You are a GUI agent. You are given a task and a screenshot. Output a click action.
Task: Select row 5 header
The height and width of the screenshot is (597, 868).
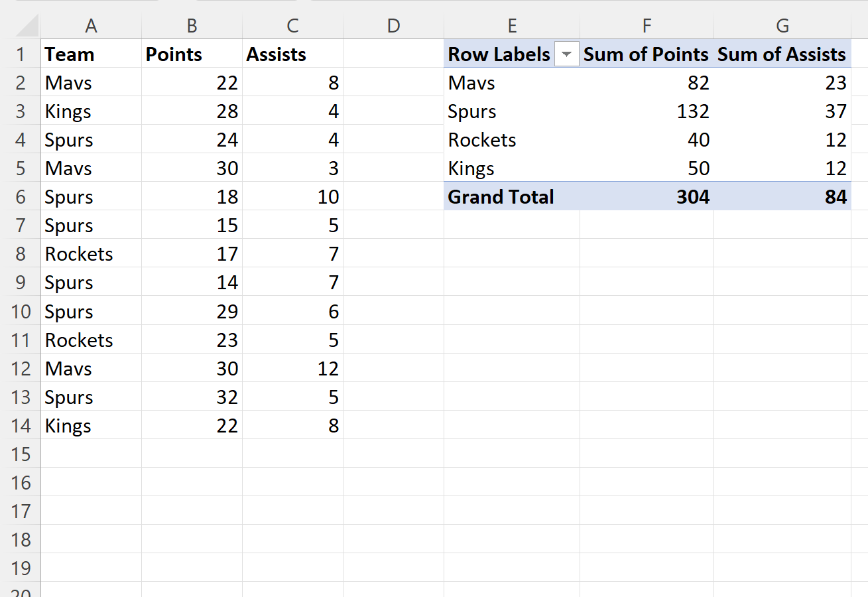click(x=22, y=168)
